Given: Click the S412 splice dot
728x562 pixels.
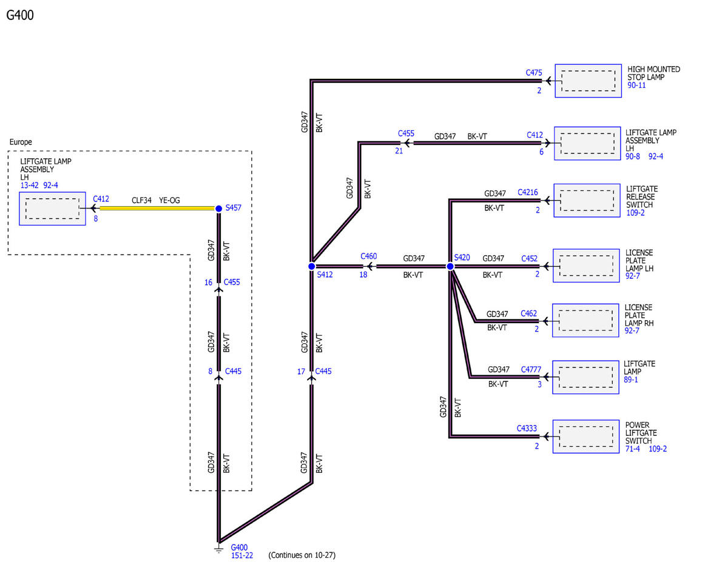Looking at the screenshot, I should tap(311, 266).
